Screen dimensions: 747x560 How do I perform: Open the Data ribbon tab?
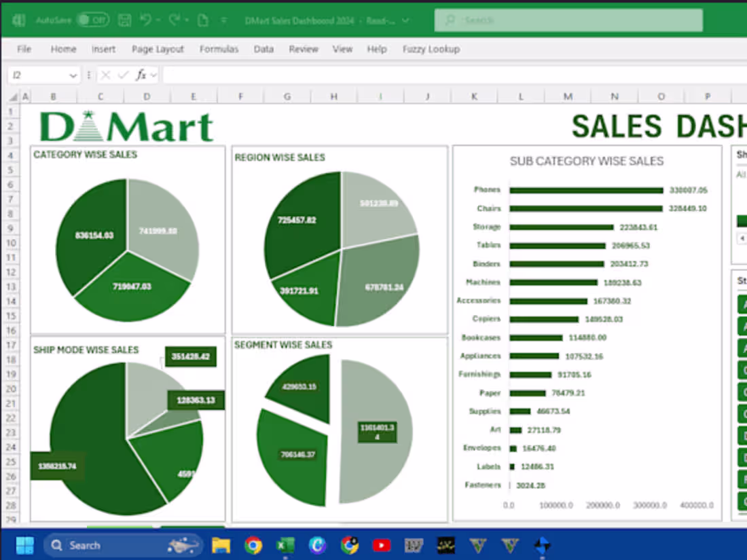coord(263,49)
